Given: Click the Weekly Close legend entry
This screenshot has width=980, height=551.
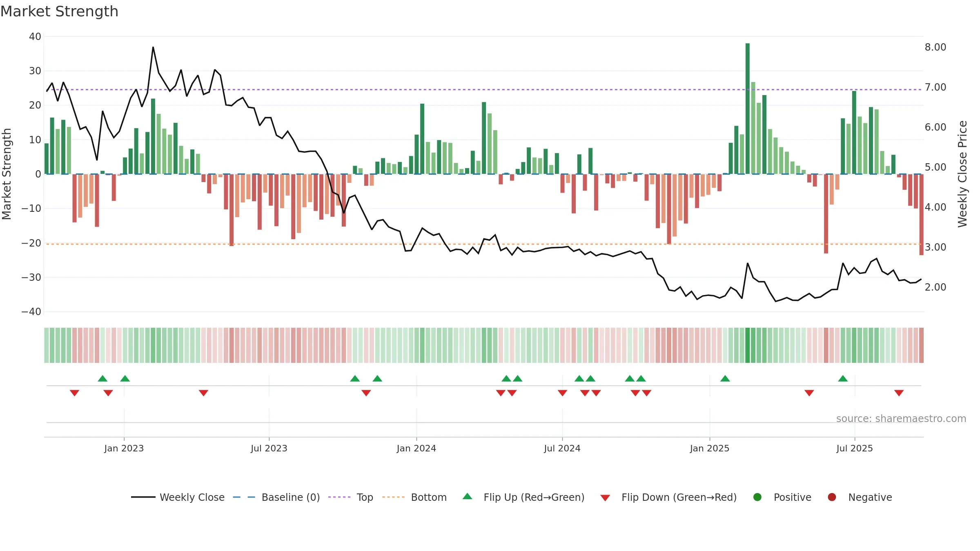Looking at the screenshot, I should pyautogui.click(x=178, y=497).
